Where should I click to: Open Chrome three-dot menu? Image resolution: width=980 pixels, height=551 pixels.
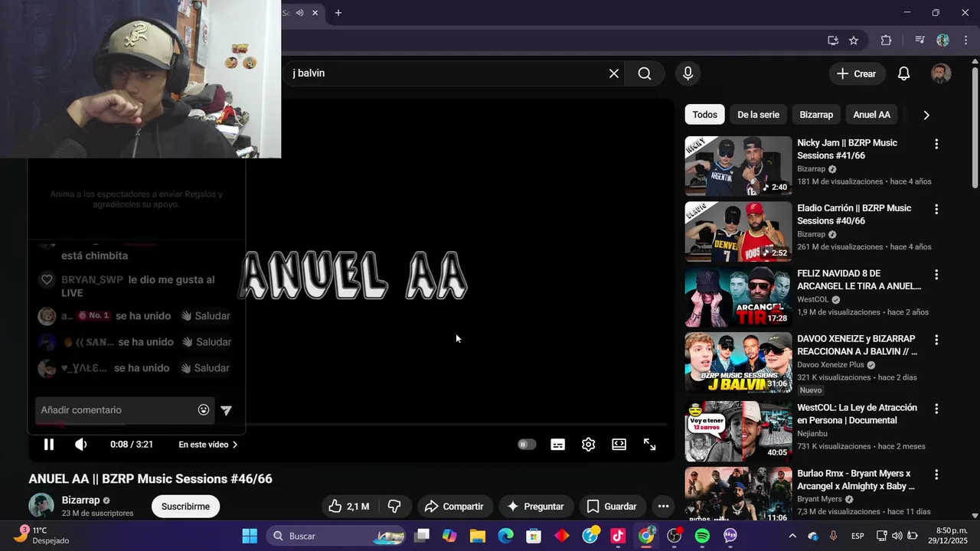(x=966, y=41)
